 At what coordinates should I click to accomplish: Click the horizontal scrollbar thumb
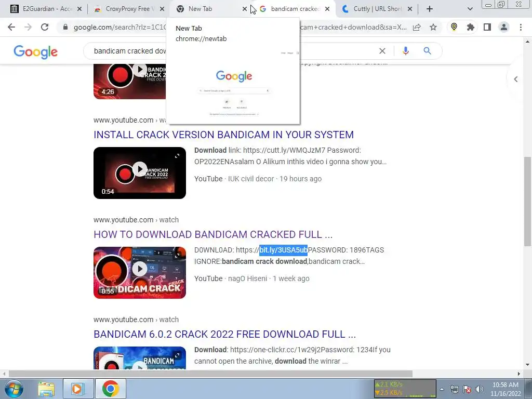point(210,374)
